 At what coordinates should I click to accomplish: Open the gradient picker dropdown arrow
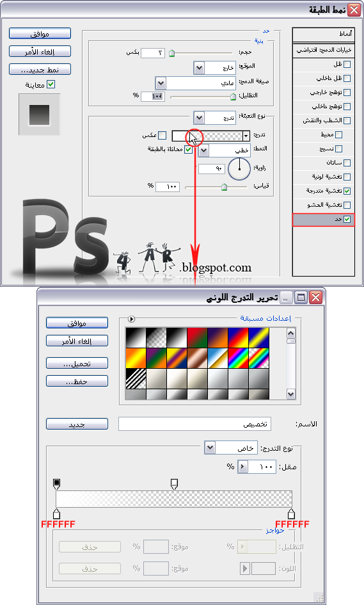coord(246,136)
